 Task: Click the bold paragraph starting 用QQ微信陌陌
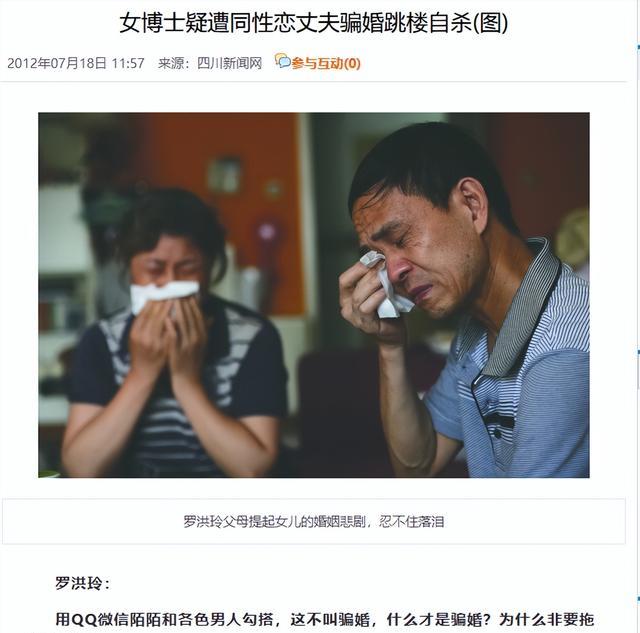324,620
